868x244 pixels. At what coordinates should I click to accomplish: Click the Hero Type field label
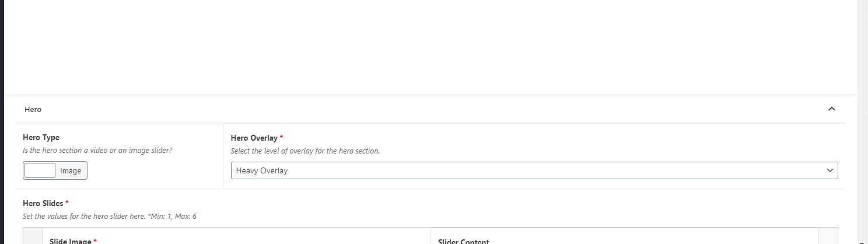pos(41,138)
